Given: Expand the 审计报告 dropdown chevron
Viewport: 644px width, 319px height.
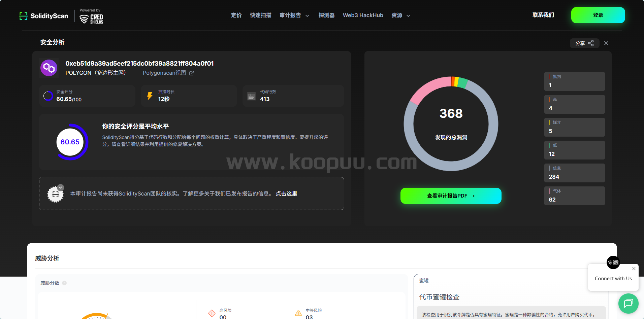Looking at the screenshot, I should [x=307, y=16].
